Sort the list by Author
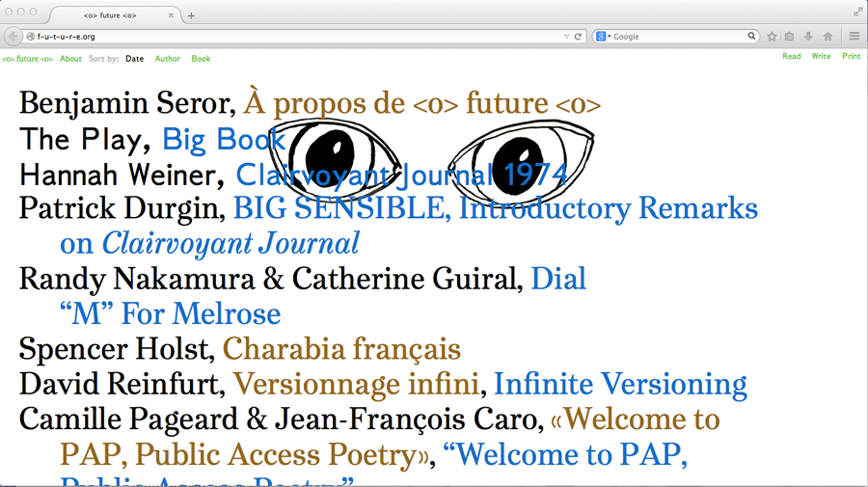 click(168, 59)
